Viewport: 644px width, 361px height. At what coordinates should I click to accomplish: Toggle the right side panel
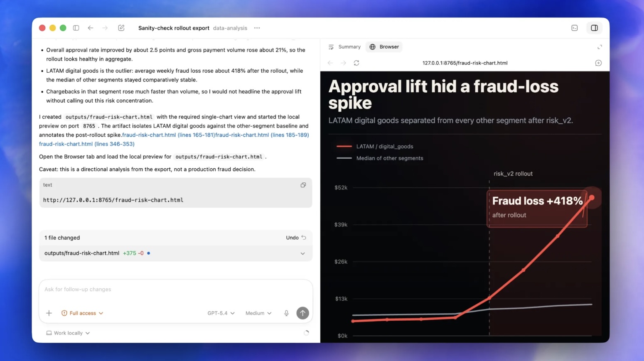tap(595, 28)
